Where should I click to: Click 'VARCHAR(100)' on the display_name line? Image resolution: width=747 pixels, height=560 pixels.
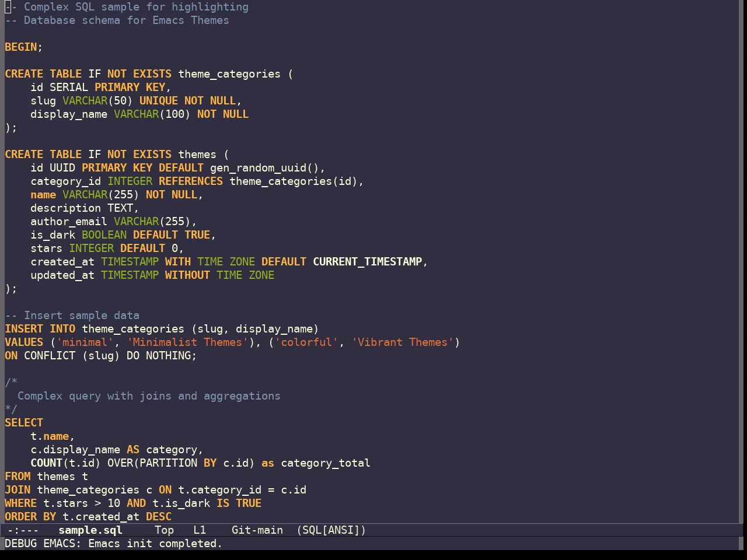[x=152, y=114]
